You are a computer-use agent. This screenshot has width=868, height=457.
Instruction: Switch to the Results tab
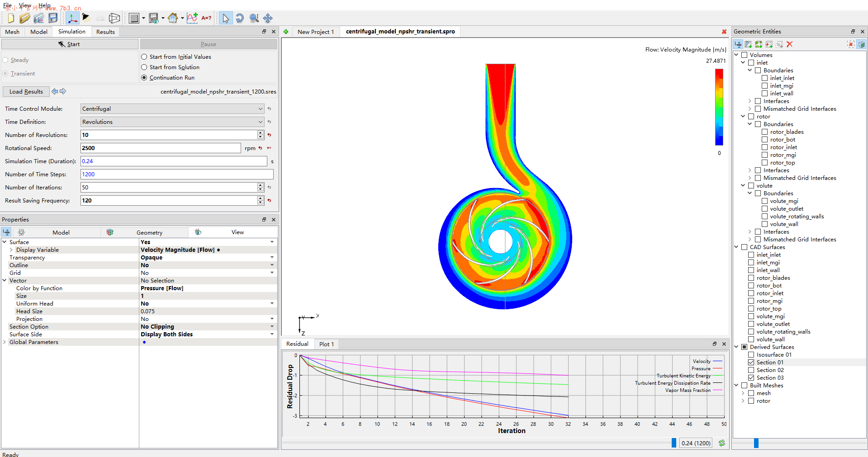tap(105, 32)
